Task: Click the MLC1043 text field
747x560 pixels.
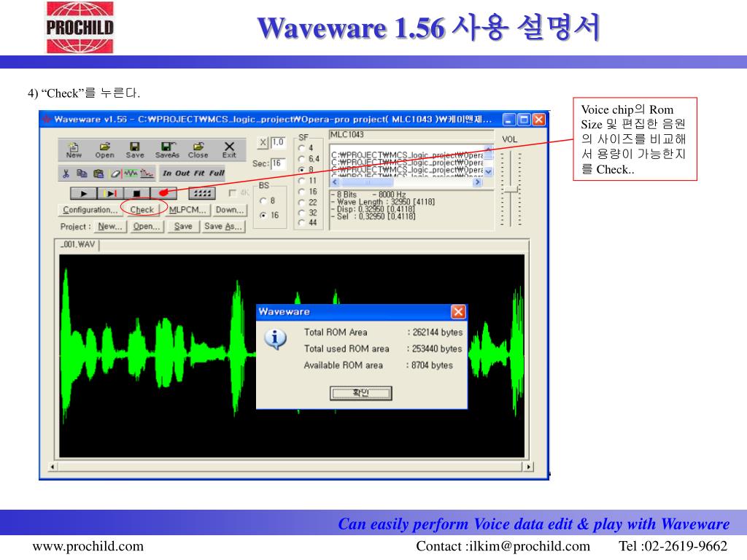Action: pos(411,135)
